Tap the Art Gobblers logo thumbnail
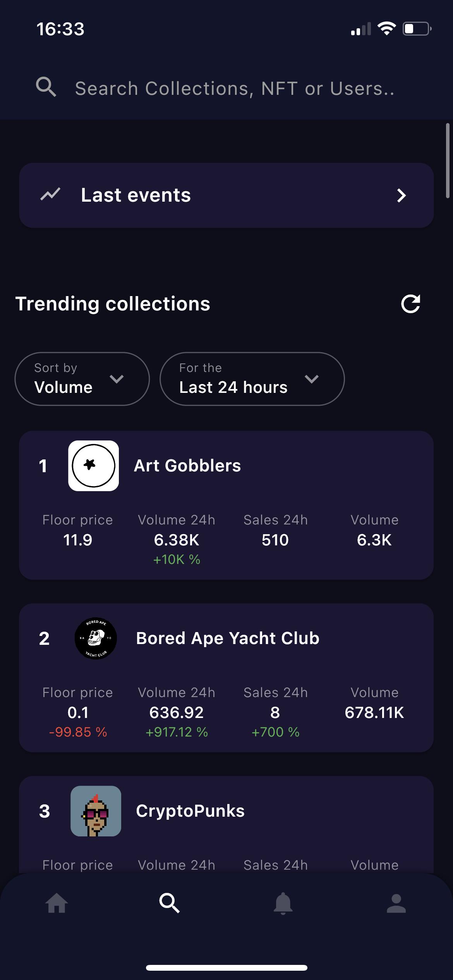Viewport: 453px width, 980px height. 94,466
